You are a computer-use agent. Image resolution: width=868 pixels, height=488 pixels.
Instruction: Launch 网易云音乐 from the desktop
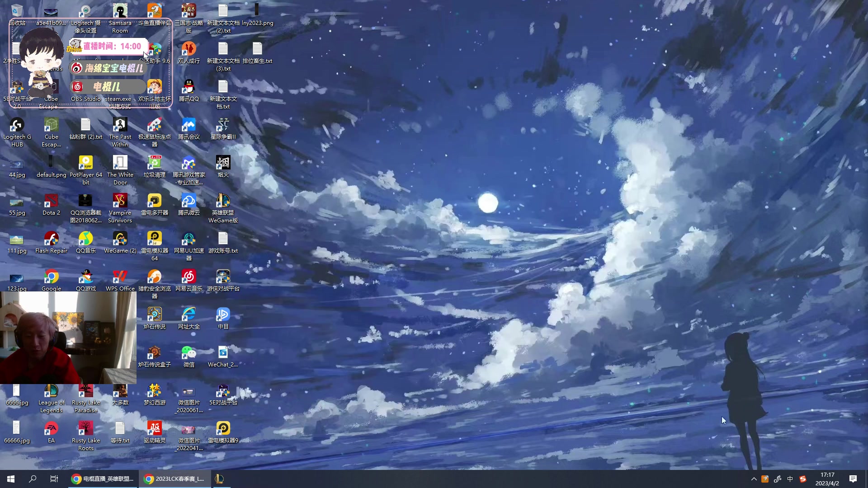coord(189,280)
